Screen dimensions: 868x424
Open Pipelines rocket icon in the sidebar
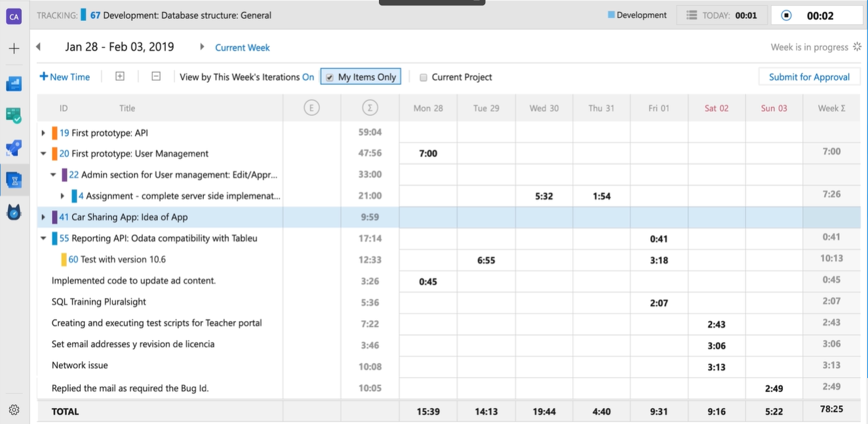pyautogui.click(x=14, y=148)
